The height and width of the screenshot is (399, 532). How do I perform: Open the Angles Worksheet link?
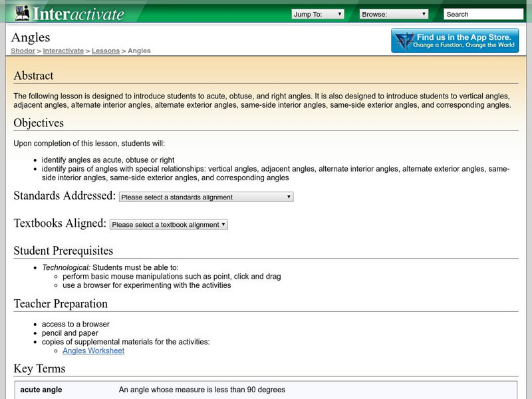[93, 350]
